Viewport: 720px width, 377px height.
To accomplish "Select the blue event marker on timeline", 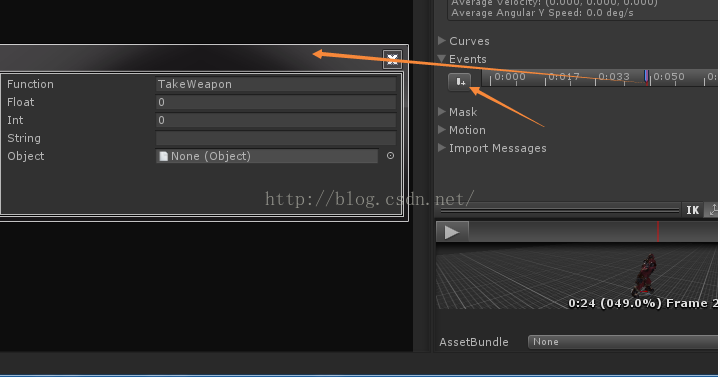I will (x=647, y=77).
